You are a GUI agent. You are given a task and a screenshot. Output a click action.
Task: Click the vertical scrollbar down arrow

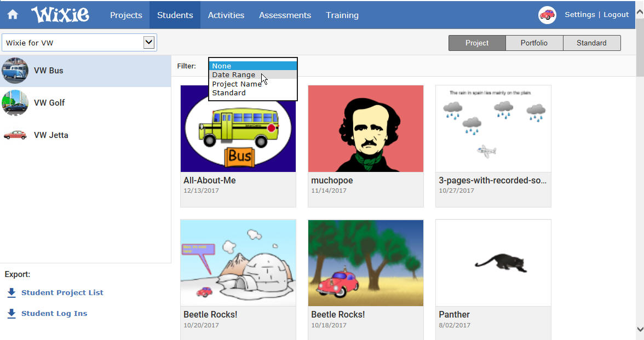(640, 329)
